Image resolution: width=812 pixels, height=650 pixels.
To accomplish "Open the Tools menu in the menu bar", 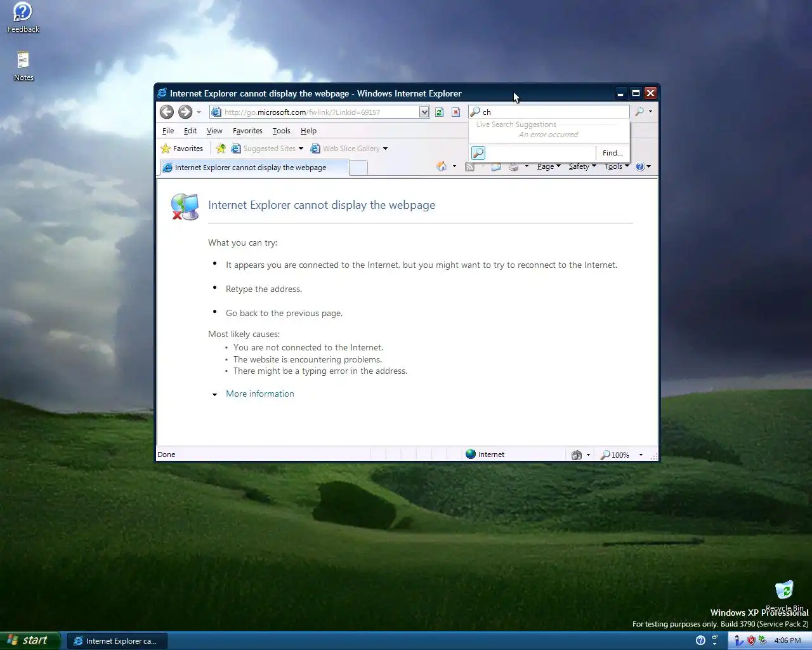I will [x=281, y=131].
